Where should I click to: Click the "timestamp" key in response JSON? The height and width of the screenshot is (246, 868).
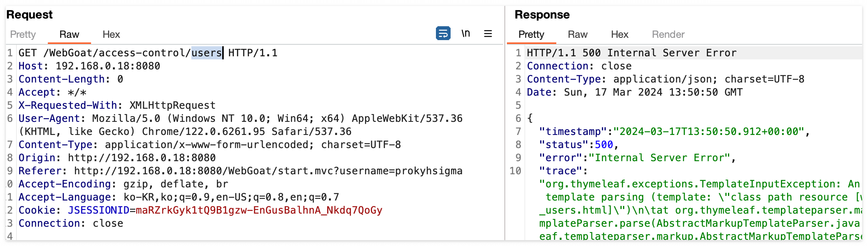(570, 131)
